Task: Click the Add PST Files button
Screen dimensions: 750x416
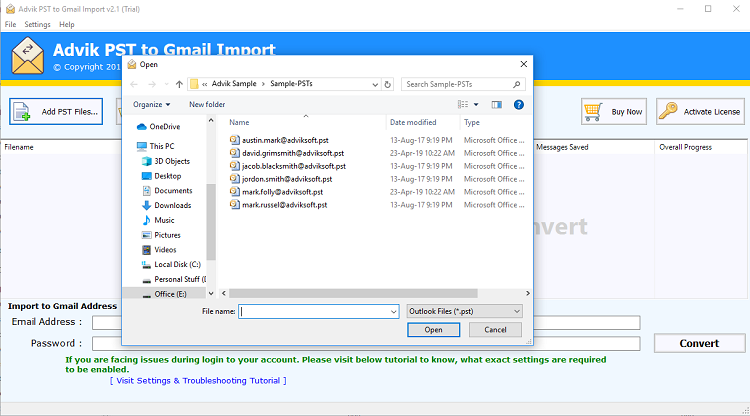Action: 56,111
